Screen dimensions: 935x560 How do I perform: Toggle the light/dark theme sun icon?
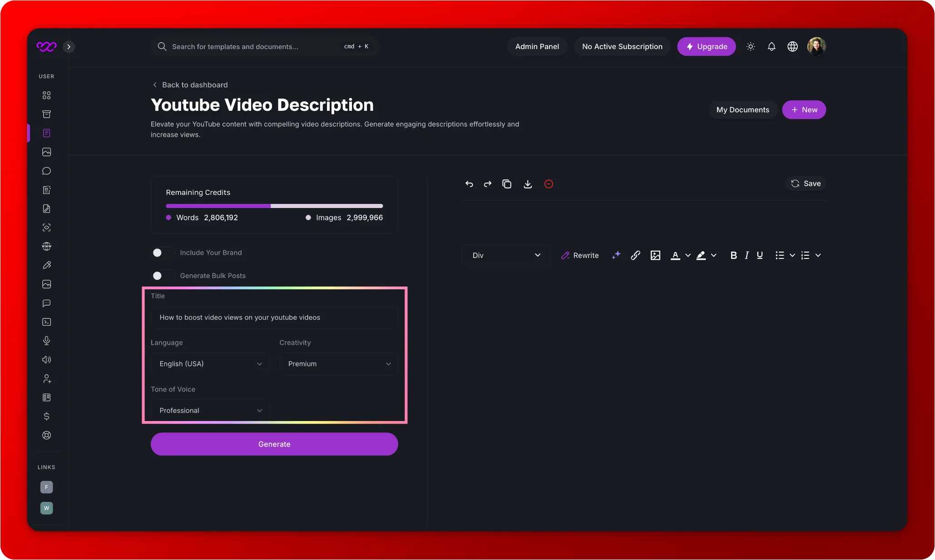point(751,46)
